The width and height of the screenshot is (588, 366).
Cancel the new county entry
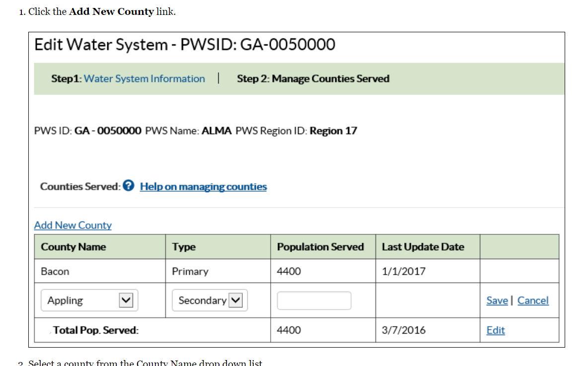[533, 300]
